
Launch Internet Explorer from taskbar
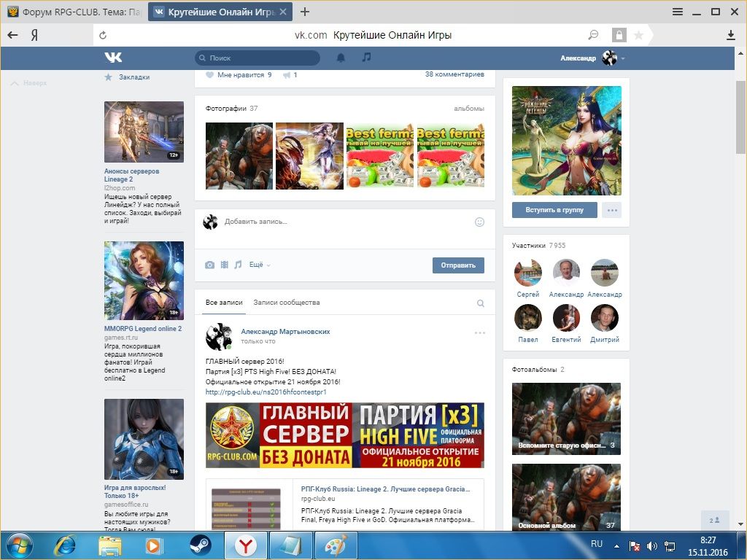pos(65,545)
